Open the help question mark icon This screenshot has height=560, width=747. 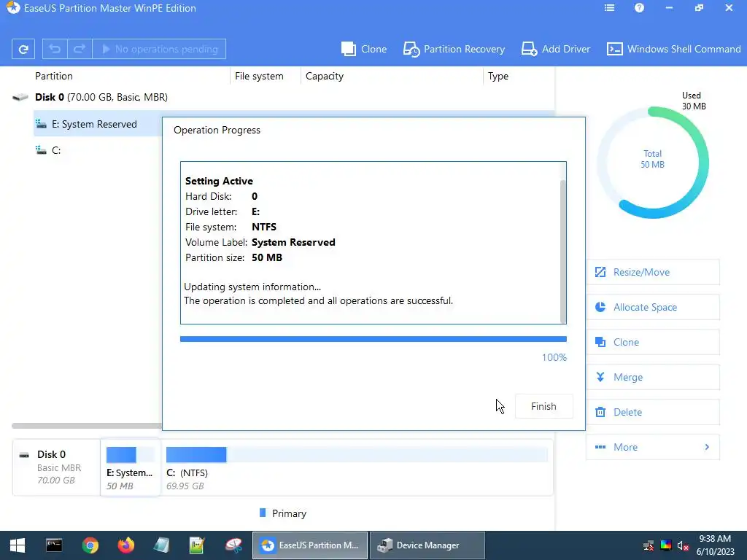[639, 8]
